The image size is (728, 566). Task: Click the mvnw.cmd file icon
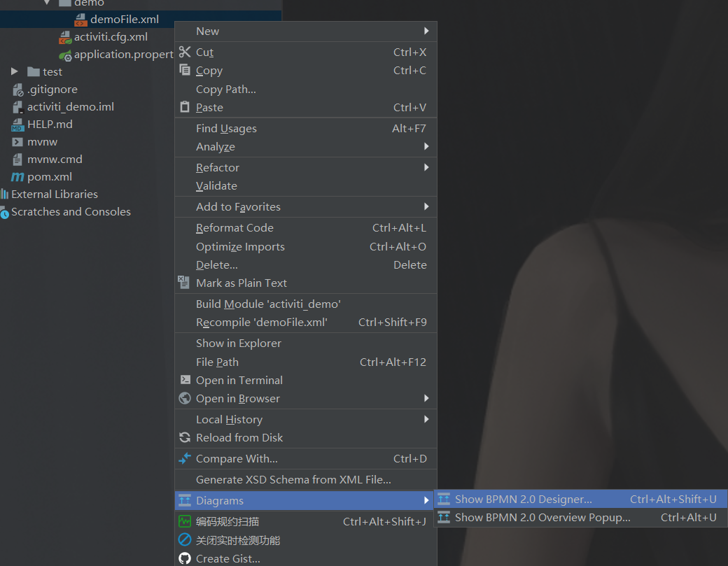(x=17, y=159)
